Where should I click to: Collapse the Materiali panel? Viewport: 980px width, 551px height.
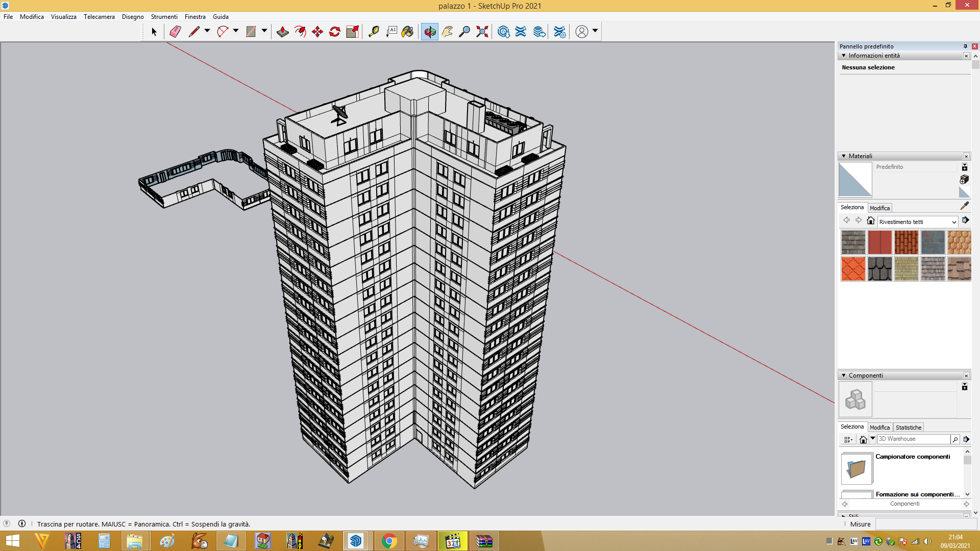[844, 156]
